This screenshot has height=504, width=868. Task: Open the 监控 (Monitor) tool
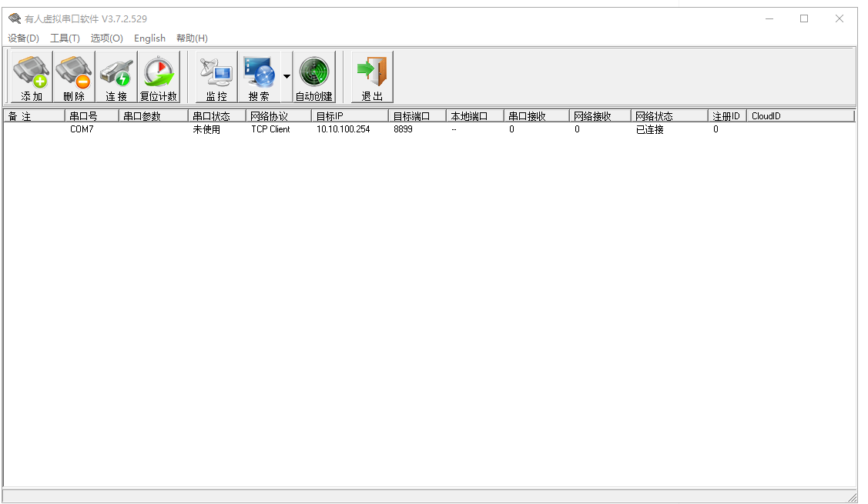pyautogui.click(x=216, y=77)
